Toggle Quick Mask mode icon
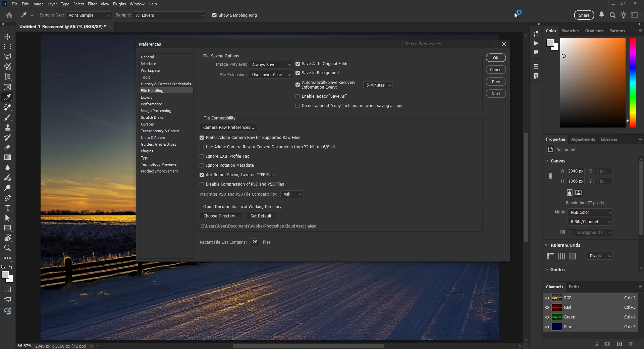 [7, 290]
